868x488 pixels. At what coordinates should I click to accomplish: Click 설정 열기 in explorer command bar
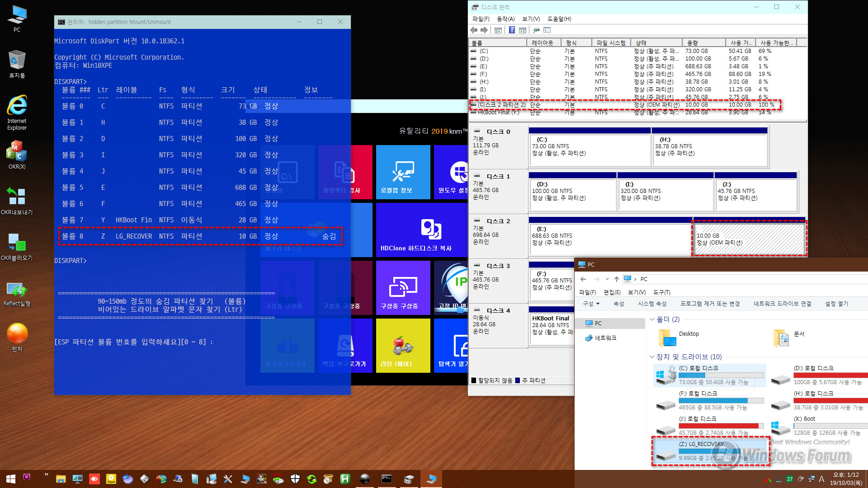click(836, 304)
